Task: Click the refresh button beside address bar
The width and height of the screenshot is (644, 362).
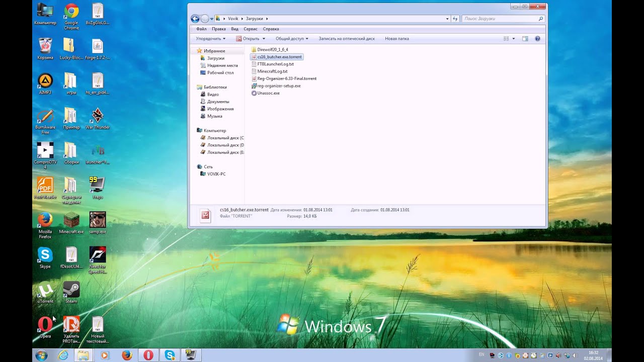Action: point(455,19)
